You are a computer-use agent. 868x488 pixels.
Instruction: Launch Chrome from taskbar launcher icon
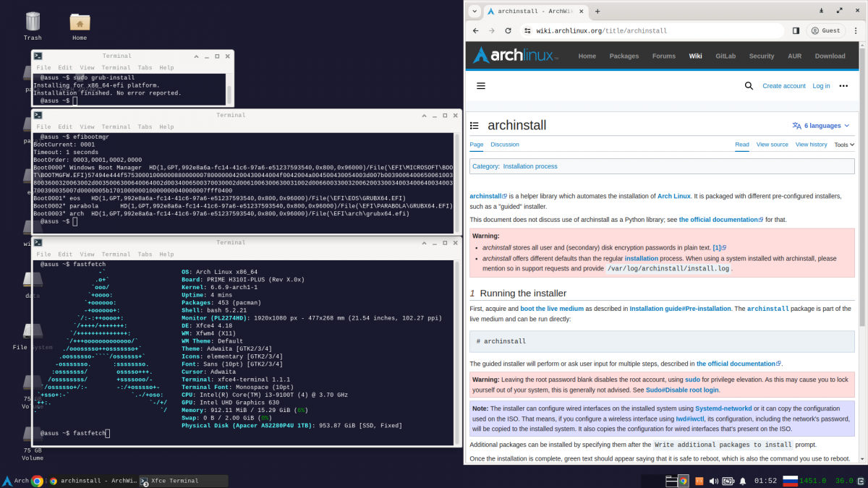click(x=37, y=481)
